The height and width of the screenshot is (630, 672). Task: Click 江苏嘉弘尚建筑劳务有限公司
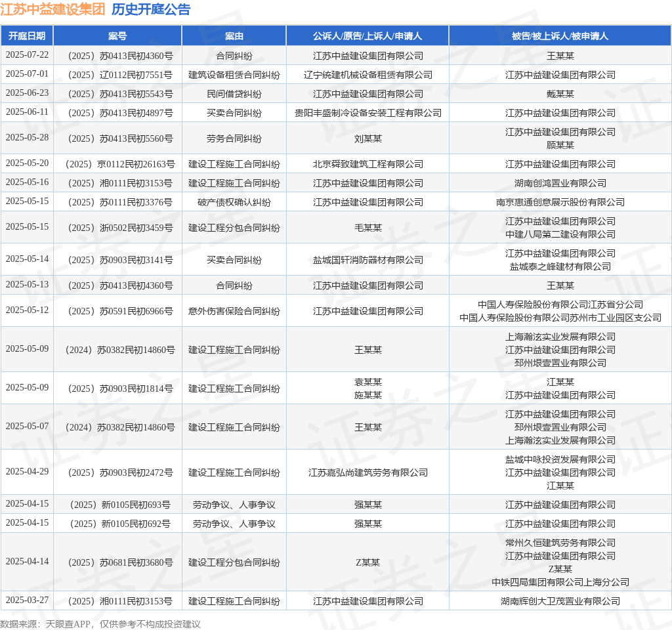point(367,472)
